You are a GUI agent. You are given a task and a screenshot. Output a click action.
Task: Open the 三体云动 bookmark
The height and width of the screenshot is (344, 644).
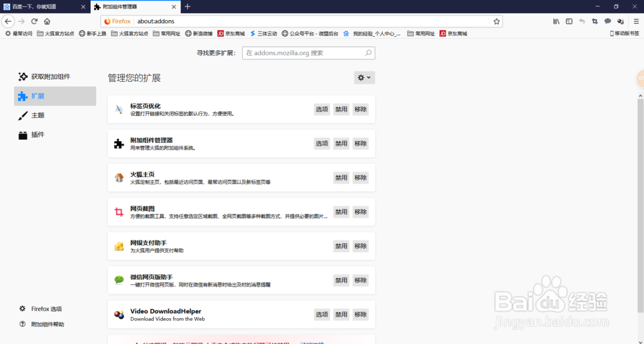[263, 33]
